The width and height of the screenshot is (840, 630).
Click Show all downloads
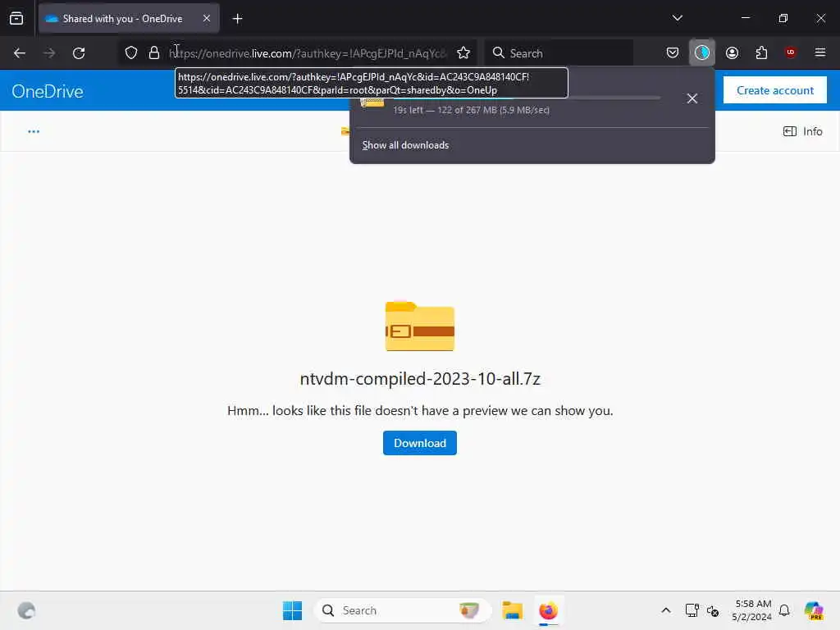coord(405,145)
